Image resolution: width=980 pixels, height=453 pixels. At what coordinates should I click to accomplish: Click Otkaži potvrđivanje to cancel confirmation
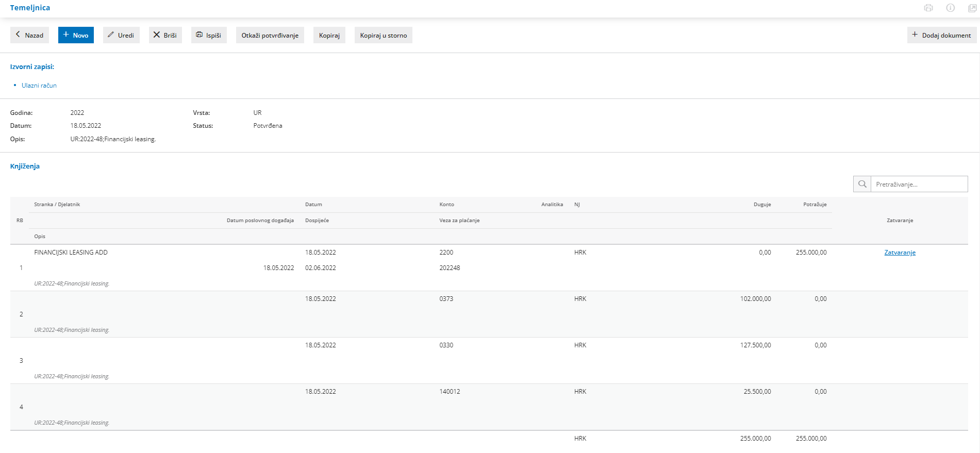point(270,35)
